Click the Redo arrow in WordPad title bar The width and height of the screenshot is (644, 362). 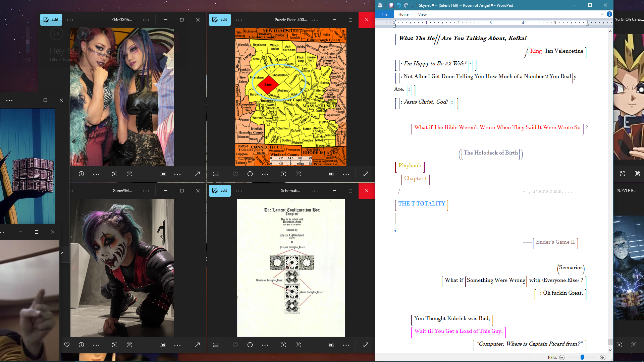pos(406,5)
